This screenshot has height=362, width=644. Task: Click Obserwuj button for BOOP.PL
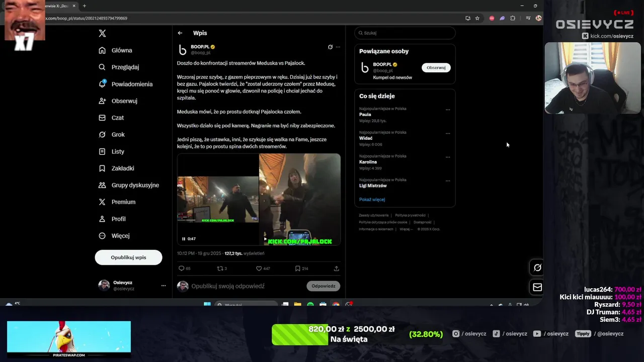click(x=436, y=67)
